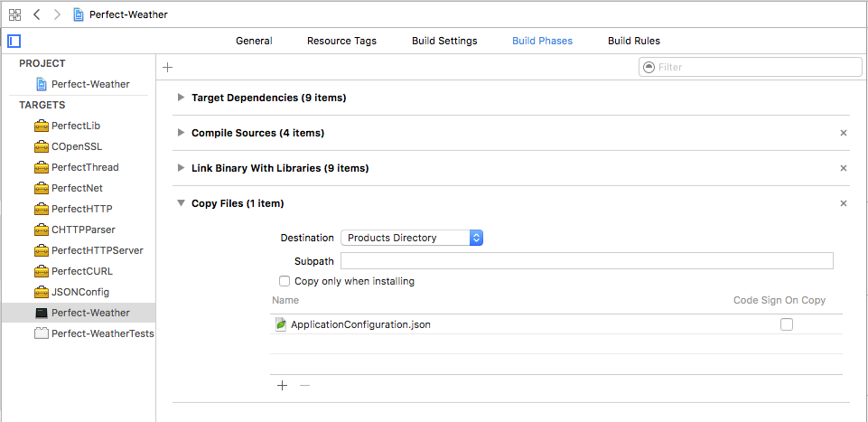
Task: Click the PerfectHTTPServer toolbox icon
Action: click(x=42, y=251)
